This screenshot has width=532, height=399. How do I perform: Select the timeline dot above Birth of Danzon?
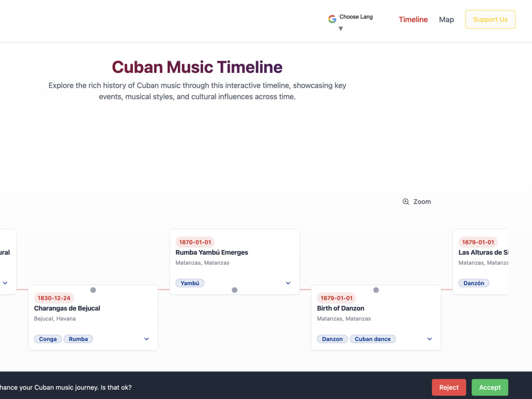[376, 290]
